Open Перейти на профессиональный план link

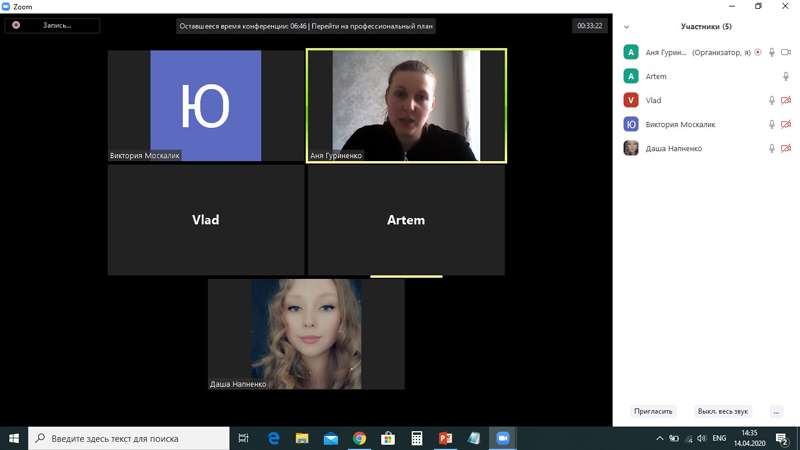tap(372, 26)
